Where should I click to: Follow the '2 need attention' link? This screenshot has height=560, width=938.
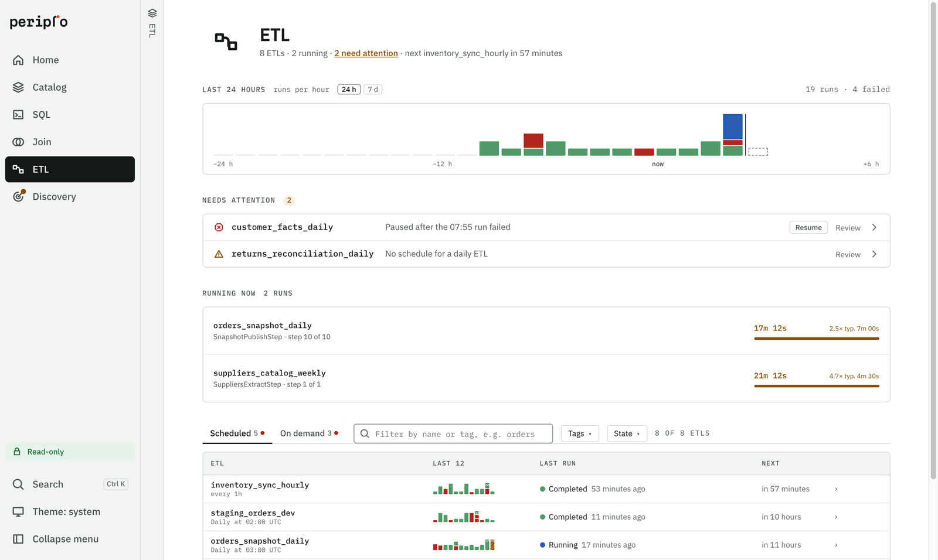pyautogui.click(x=366, y=53)
